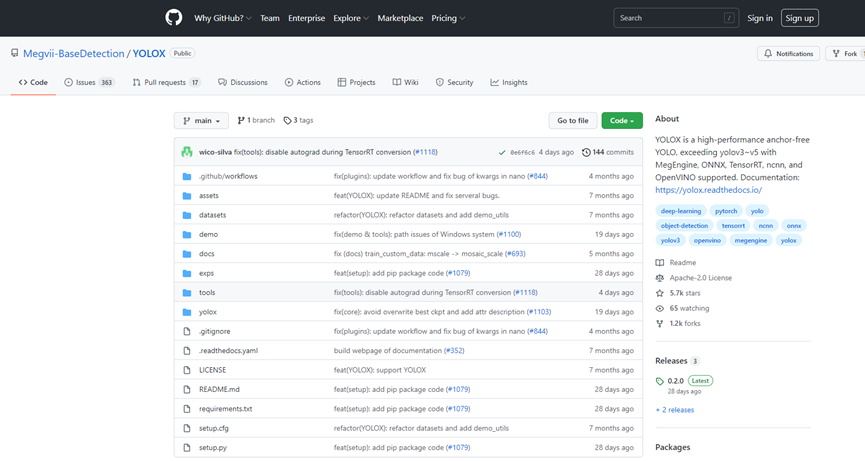Open the main branch selector dropdown
Screen dimensions: 865x461
(201, 121)
